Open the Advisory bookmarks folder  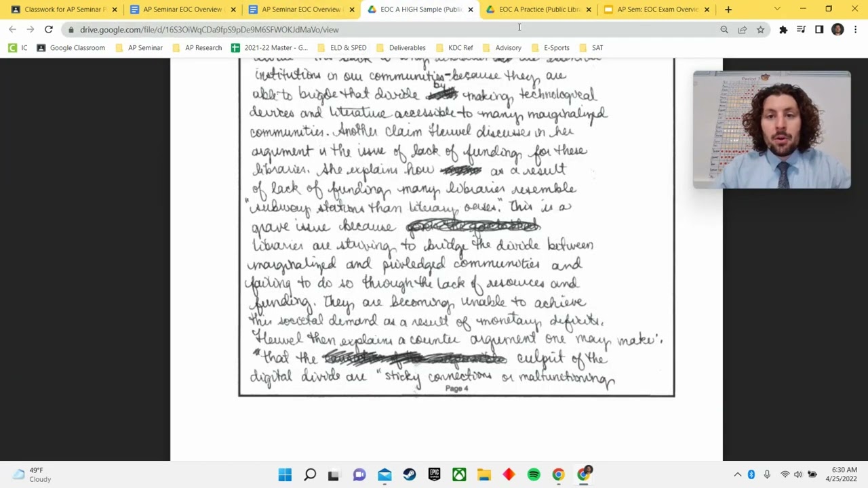point(501,48)
